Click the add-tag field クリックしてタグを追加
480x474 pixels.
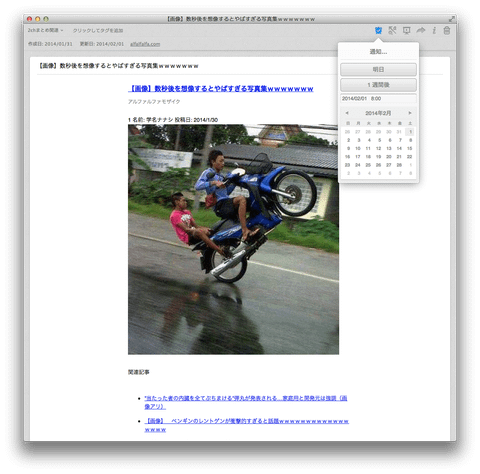[98, 30]
